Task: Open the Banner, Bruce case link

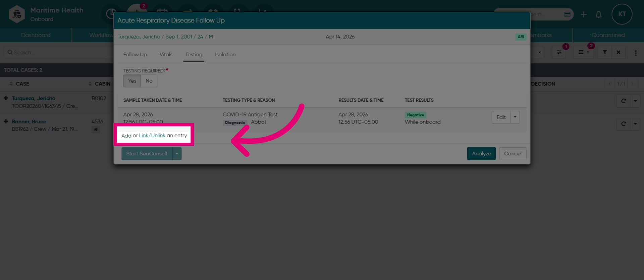Action: coord(29,122)
